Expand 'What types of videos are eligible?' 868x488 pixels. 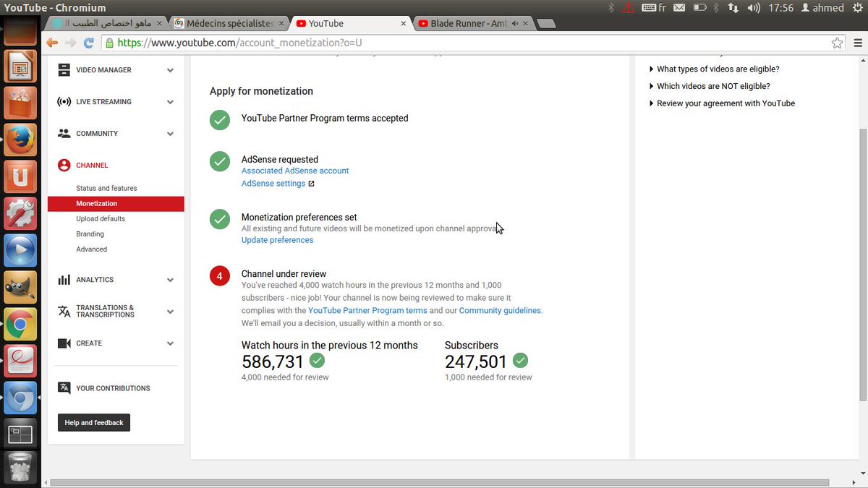(714, 69)
